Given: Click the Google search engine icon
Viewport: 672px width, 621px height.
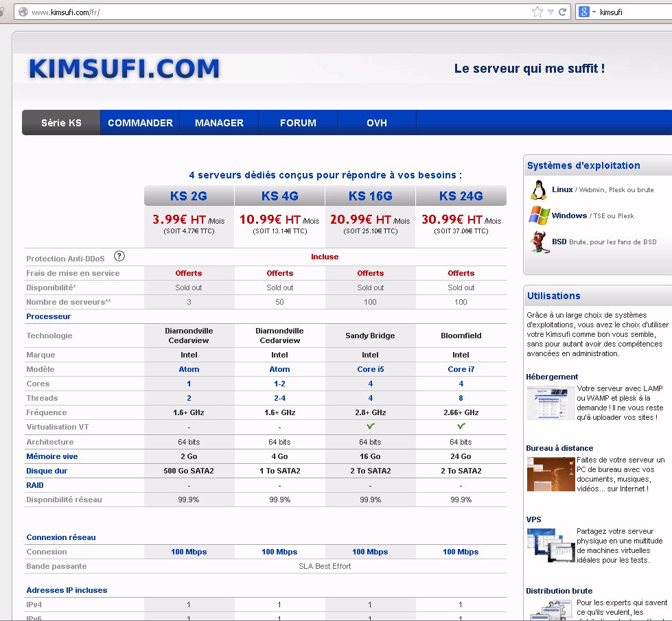Looking at the screenshot, I should pyautogui.click(x=584, y=12).
